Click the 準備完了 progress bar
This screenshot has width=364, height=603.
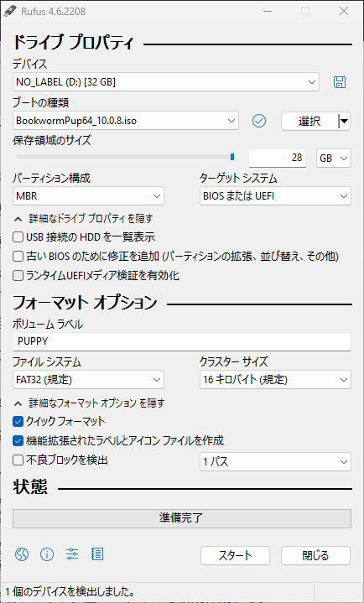[182, 518]
